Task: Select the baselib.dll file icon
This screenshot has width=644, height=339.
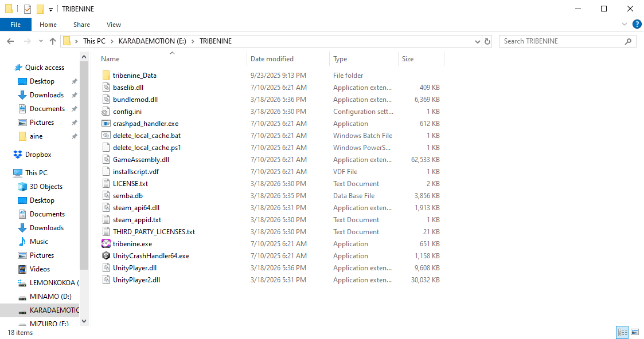Action: pyautogui.click(x=106, y=87)
